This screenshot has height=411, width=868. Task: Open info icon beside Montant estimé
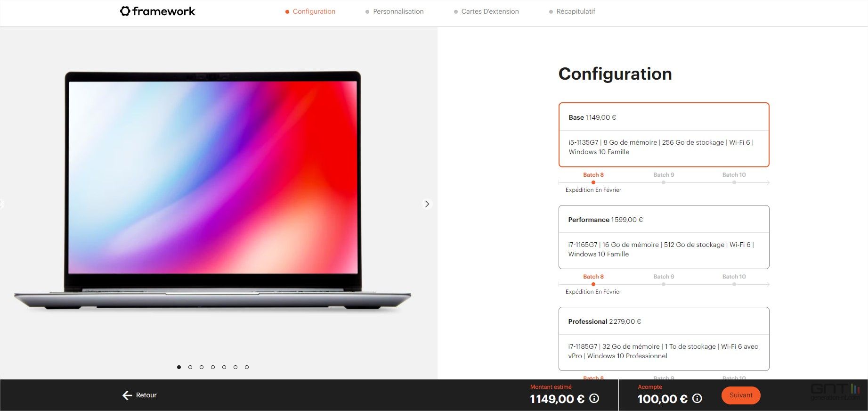[x=594, y=399]
